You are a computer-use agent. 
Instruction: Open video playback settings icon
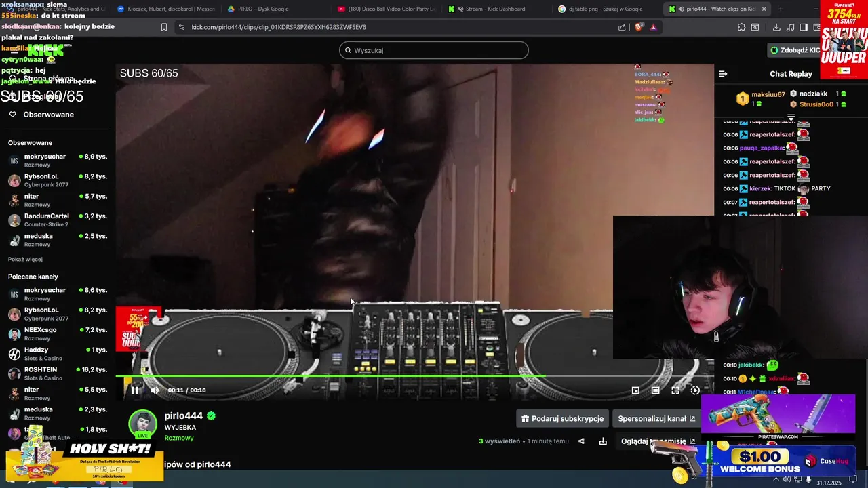(x=695, y=390)
